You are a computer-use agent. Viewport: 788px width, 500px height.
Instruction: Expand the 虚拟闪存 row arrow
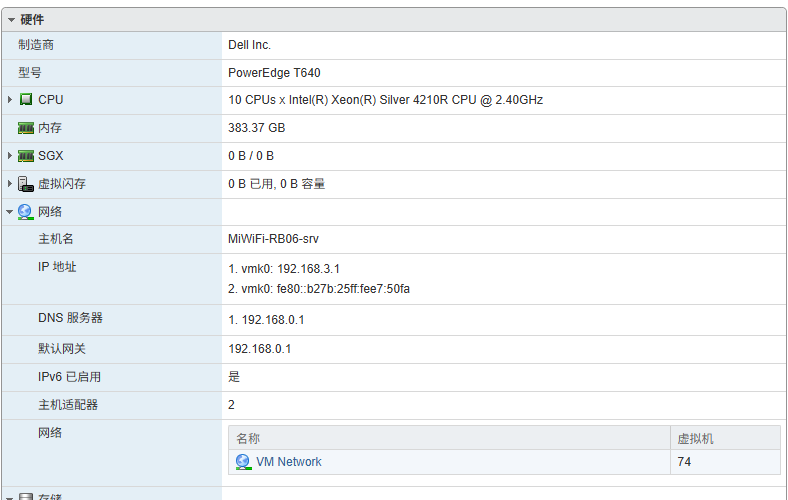pyautogui.click(x=10, y=184)
